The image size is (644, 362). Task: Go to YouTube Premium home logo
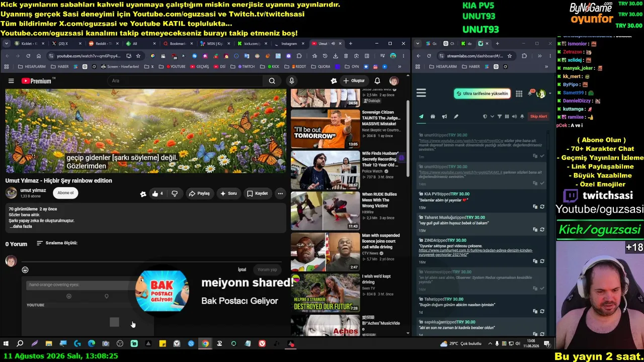(36, 81)
